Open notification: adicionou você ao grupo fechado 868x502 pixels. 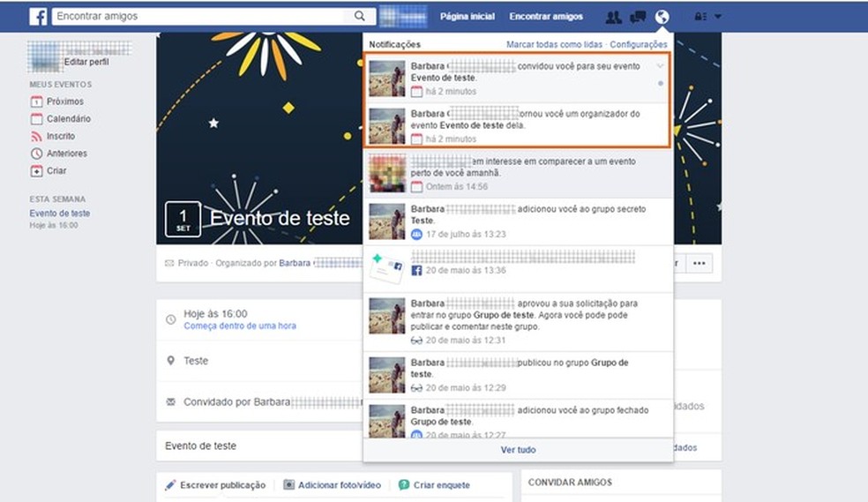(x=518, y=419)
